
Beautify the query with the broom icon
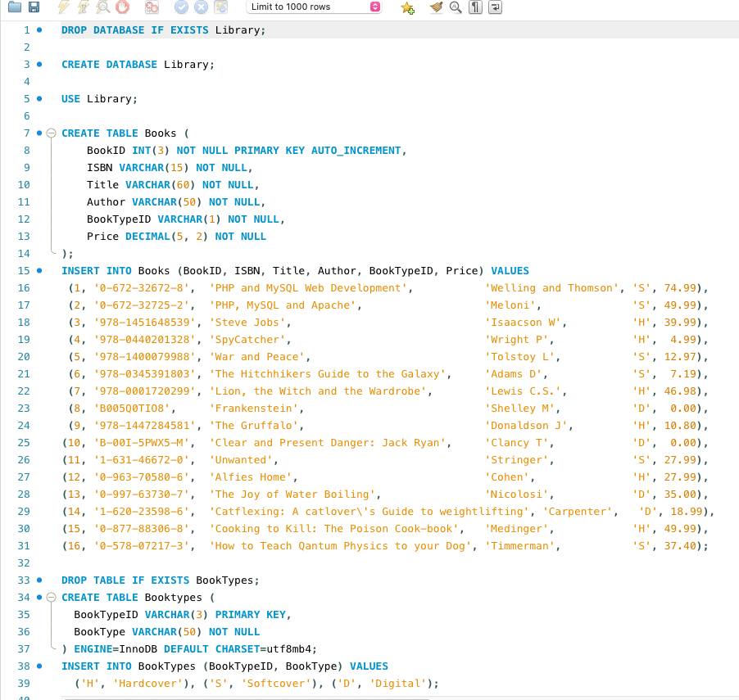437,7
